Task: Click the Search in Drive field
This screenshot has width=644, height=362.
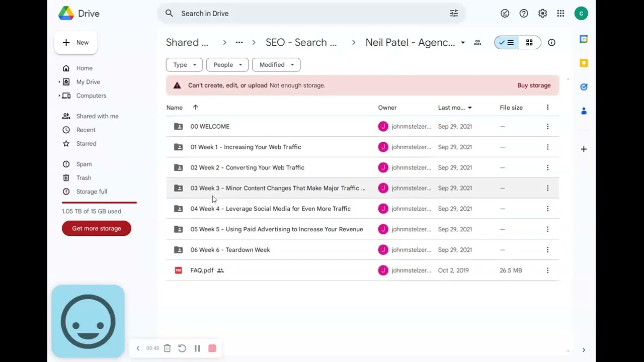Action: [312, 14]
